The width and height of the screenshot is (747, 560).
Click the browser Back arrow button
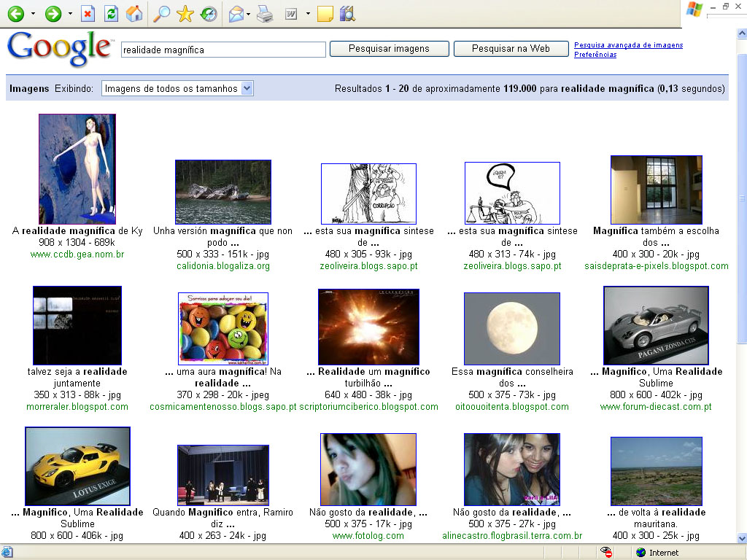15,13
